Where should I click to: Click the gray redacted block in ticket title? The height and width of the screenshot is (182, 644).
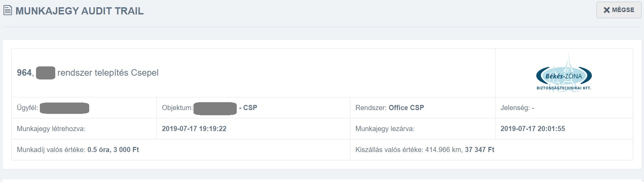(x=46, y=73)
